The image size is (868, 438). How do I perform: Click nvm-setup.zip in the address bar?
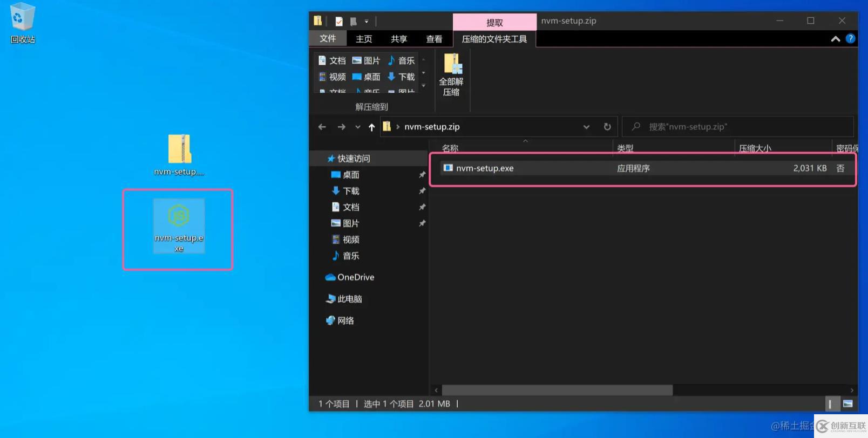point(432,127)
